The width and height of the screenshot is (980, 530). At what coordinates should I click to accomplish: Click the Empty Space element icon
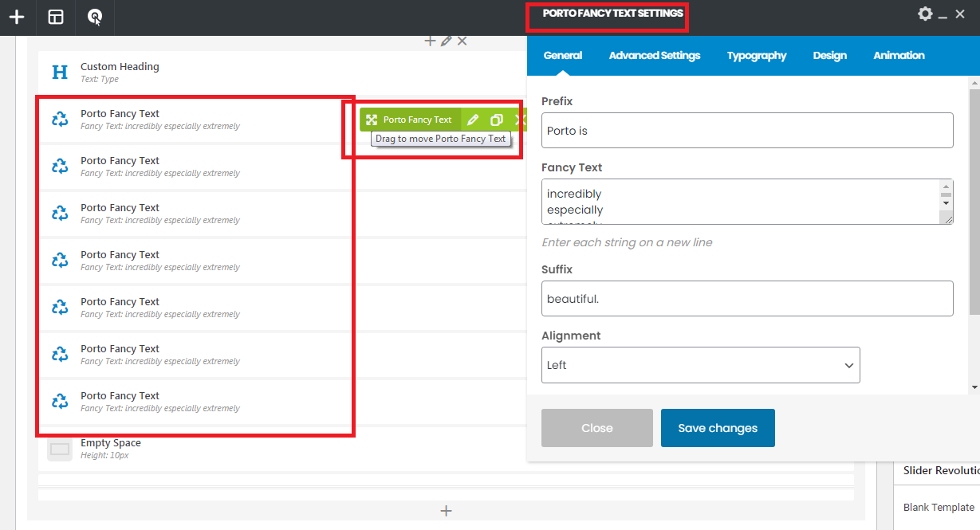point(60,449)
